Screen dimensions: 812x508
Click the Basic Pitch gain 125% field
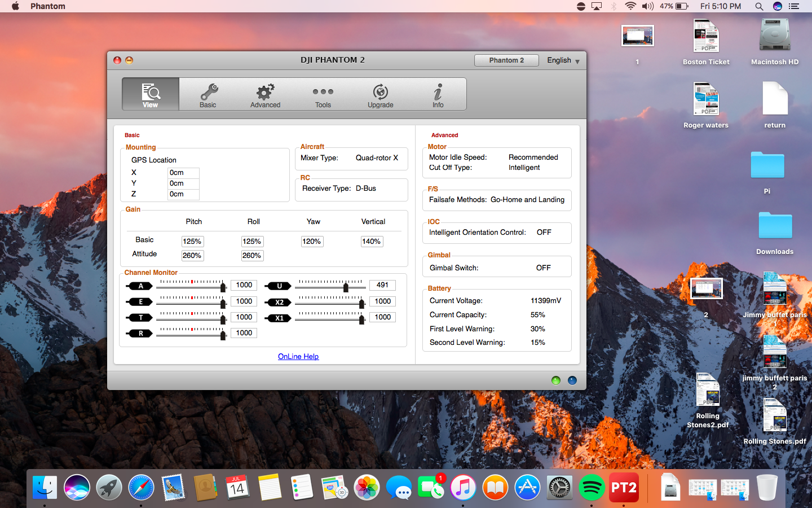(x=192, y=242)
